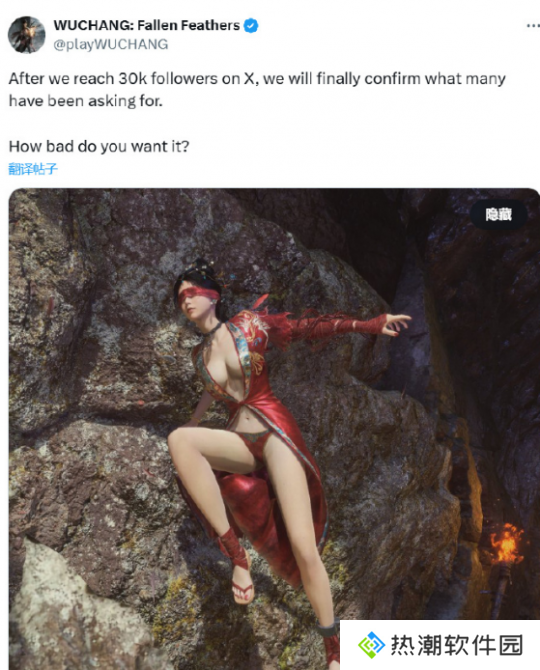This screenshot has height=670, width=540.
Task: Open the WUCHANG profile avatar picture
Action: 26,35
